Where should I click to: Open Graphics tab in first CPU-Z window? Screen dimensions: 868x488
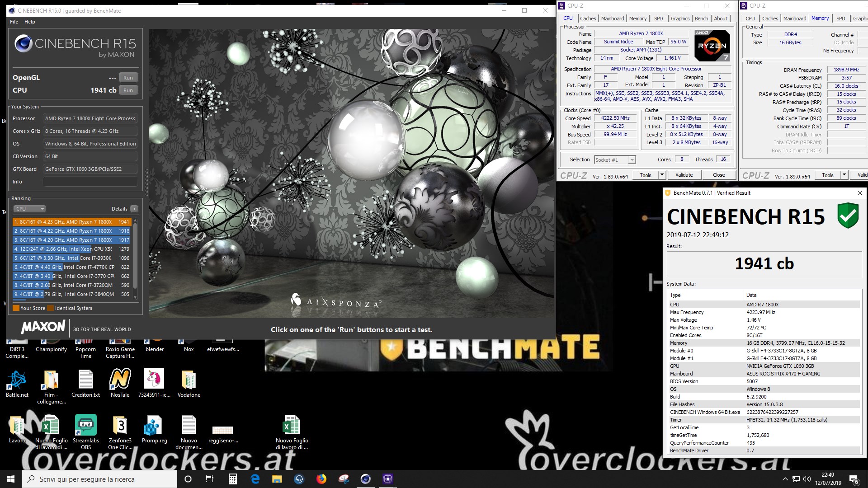pyautogui.click(x=680, y=19)
